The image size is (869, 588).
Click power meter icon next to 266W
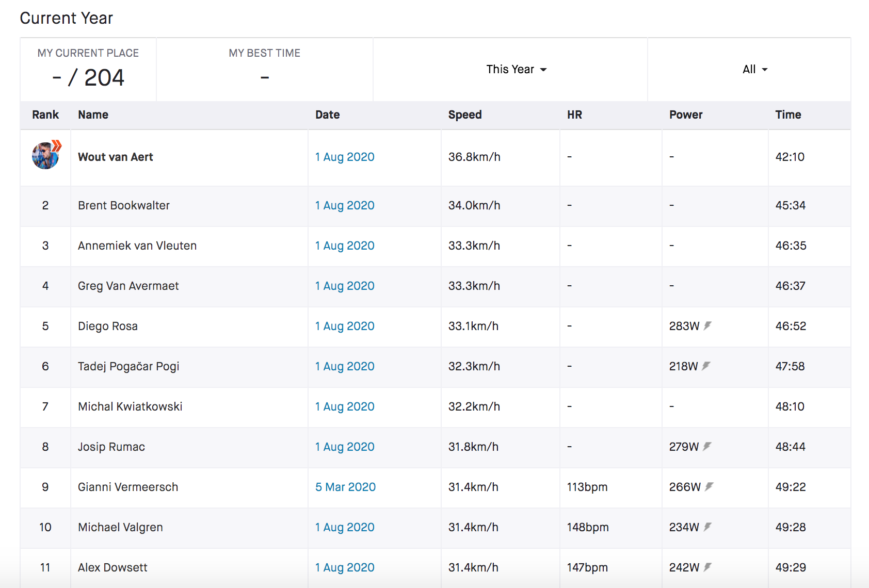(x=709, y=486)
